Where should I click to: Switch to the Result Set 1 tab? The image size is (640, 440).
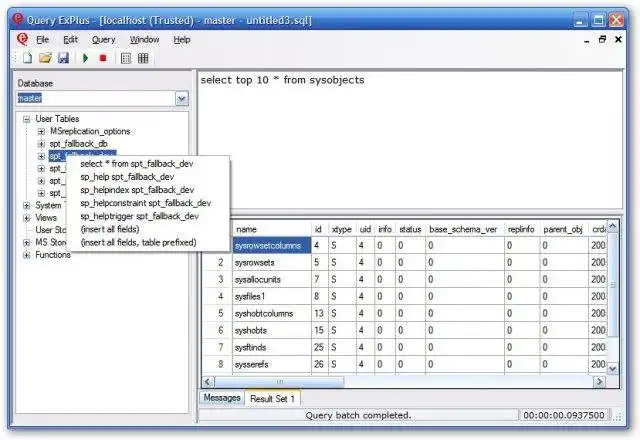coord(272,398)
